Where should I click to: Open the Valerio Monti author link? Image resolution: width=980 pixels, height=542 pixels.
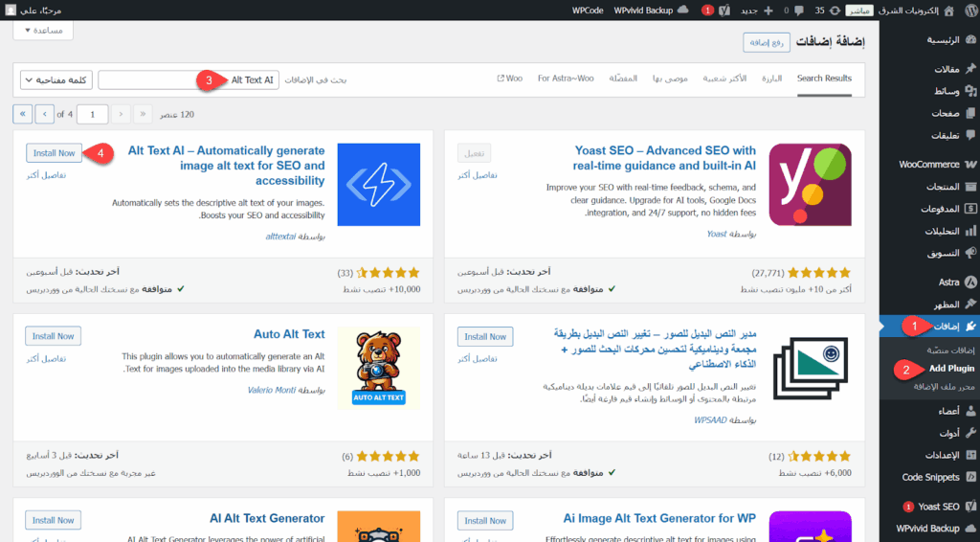coord(271,390)
